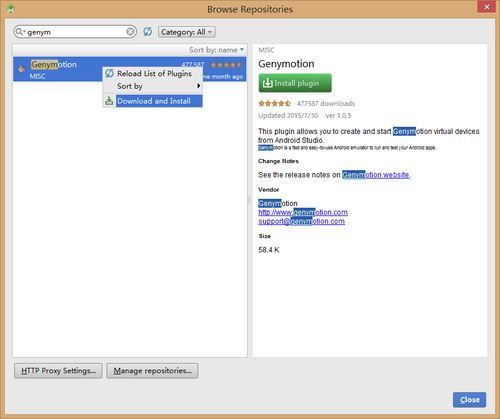Open the Category: All dropdown
The width and height of the screenshot is (500, 419).
coord(187,32)
